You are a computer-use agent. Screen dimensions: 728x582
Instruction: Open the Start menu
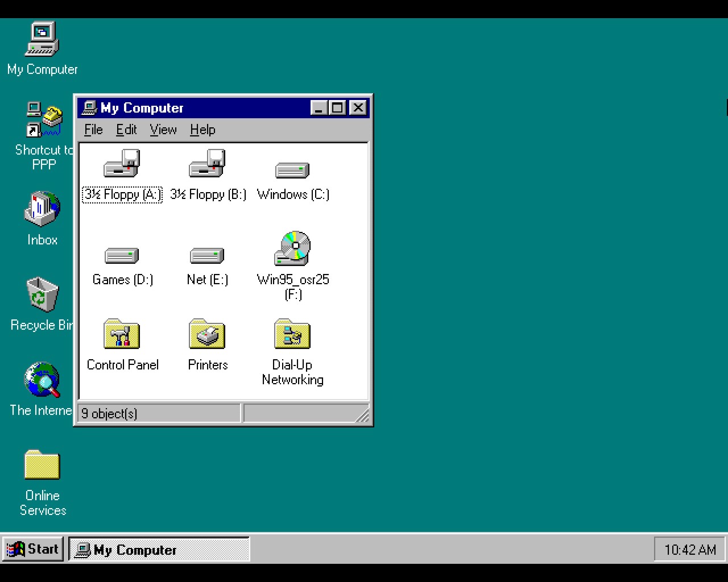33,550
